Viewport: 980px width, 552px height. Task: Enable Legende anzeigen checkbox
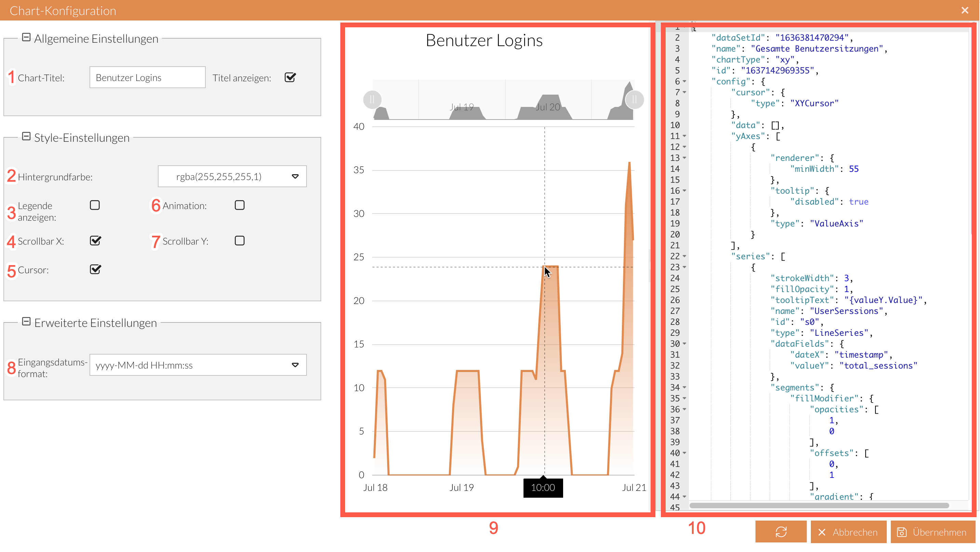click(x=95, y=205)
